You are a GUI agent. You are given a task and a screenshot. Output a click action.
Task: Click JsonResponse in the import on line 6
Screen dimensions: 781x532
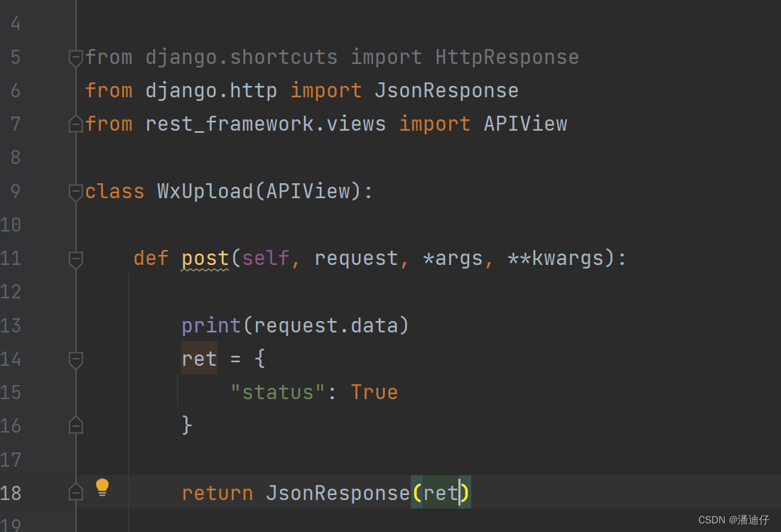(x=446, y=90)
